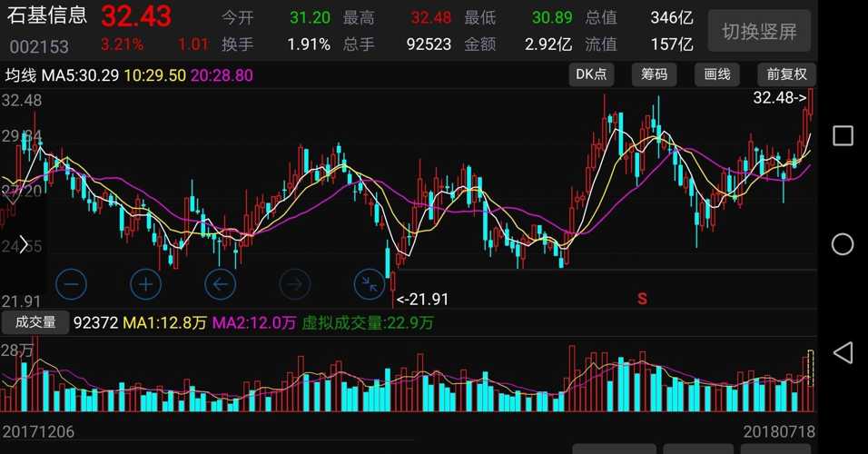Open 前复权 adjustment dropdown
The height and width of the screenshot is (454, 868).
pos(786,74)
